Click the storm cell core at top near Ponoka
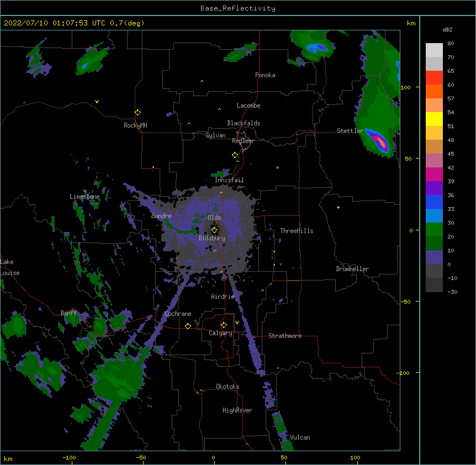The width and height of the screenshot is (476, 465). [x=316, y=48]
